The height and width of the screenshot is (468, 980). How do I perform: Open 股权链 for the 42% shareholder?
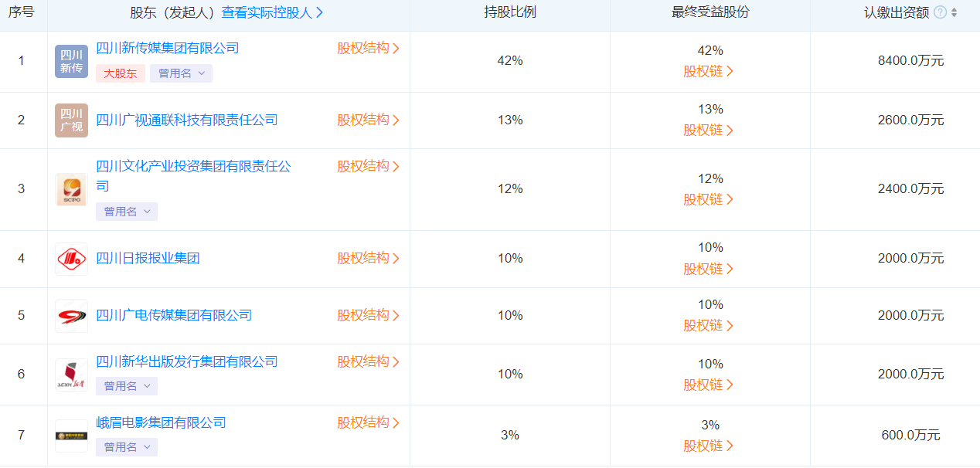[x=708, y=71]
